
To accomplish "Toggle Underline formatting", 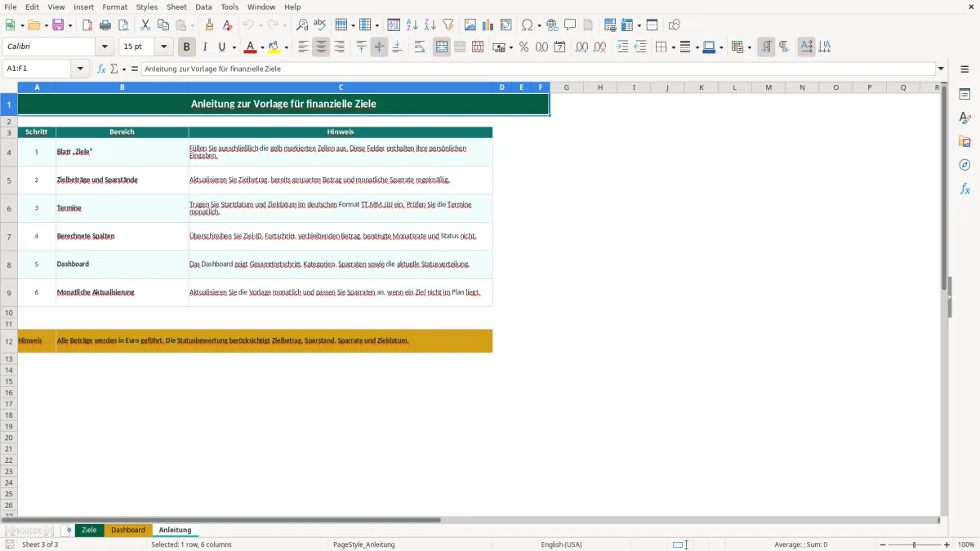I will 221,47.
